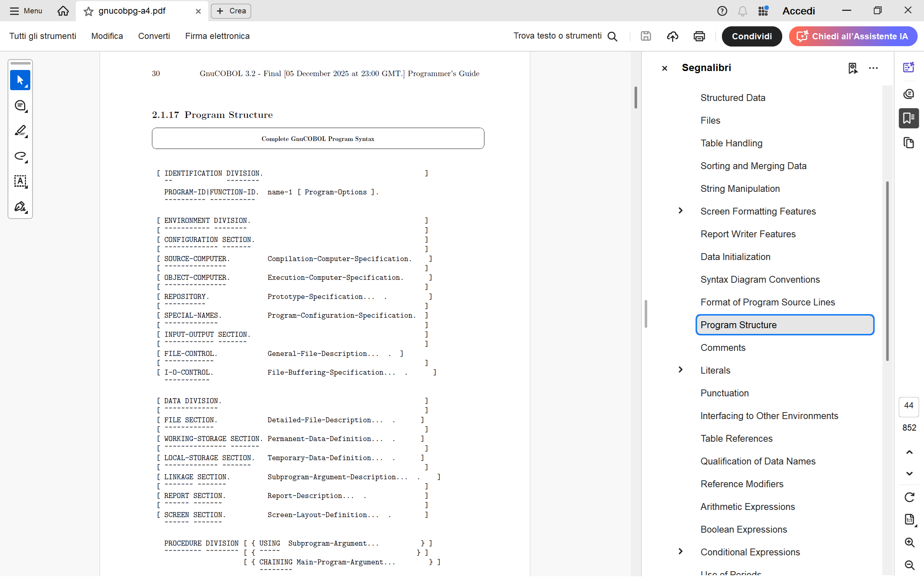Toggle star favorite on gnucobpg-a4.pdf tab
Screen dimensions: 924x577
(x=88, y=12)
